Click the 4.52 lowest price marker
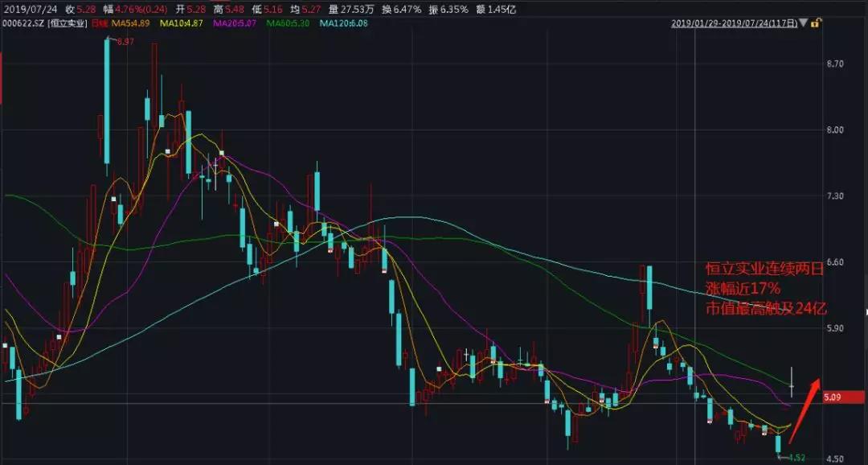 [x=796, y=459]
